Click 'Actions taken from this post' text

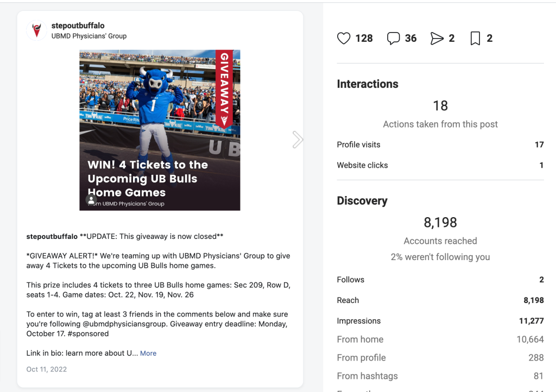click(x=440, y=124)
